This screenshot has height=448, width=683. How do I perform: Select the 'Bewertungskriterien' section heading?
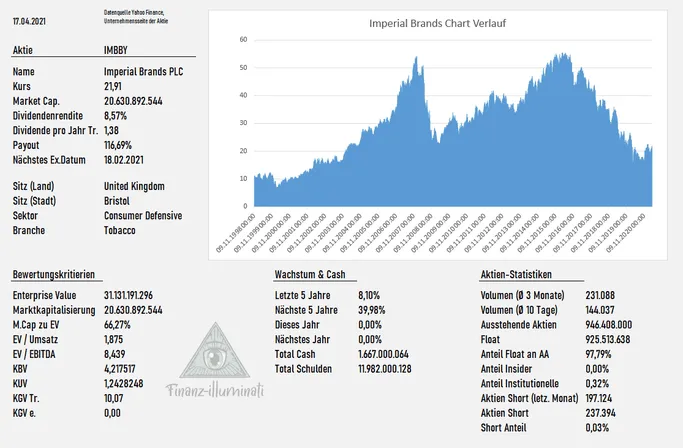point(54,275)
